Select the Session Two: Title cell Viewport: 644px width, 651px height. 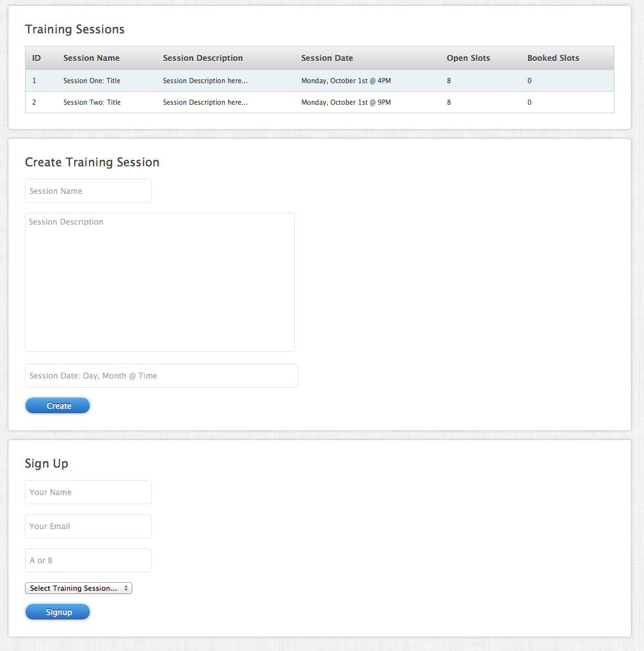(92, 102)
